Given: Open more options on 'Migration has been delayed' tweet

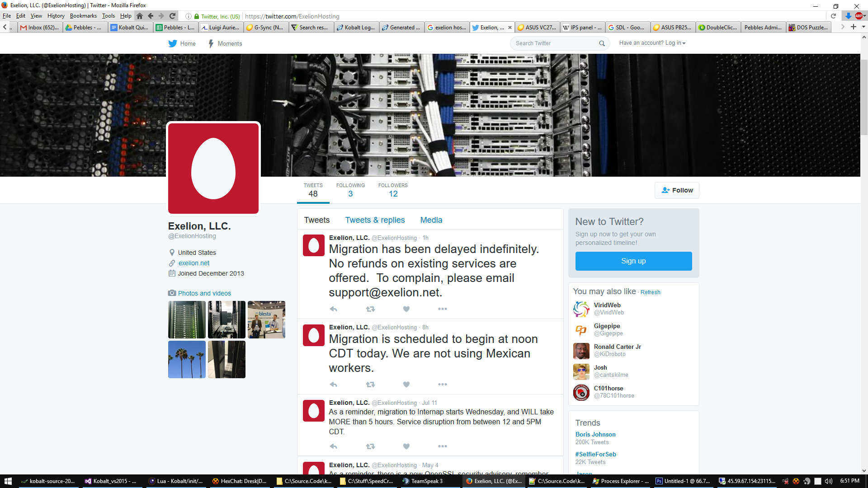Looking at the screenshot, I should [443, 309].
